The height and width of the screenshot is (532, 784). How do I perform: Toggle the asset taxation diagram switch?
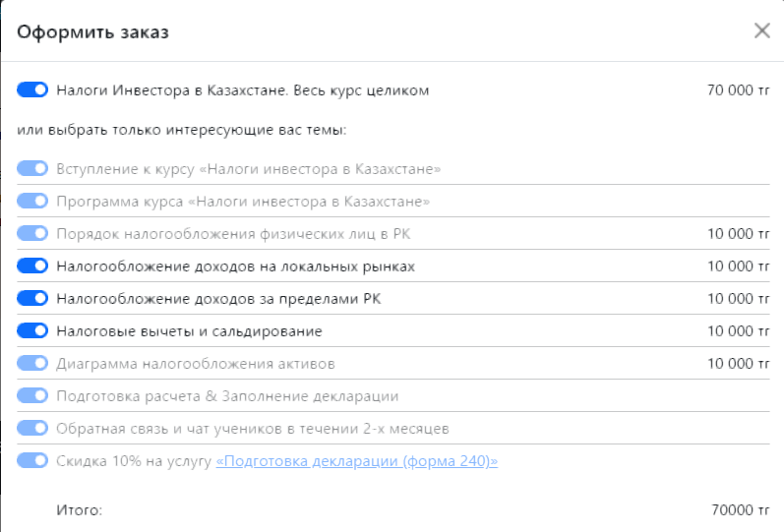(32, 364)
